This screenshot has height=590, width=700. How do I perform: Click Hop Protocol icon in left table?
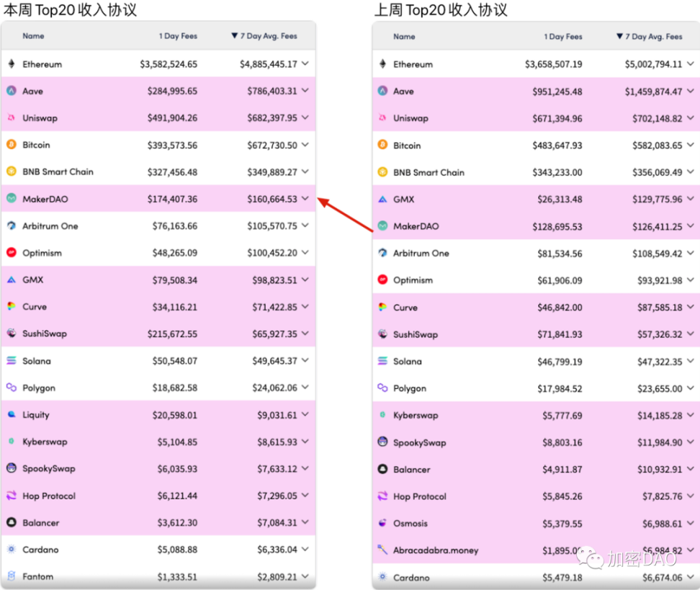(x=12, y=496)
